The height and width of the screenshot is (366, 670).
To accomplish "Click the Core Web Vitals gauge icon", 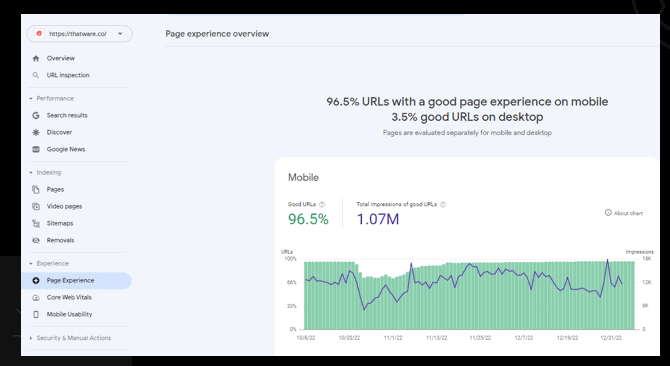I will 36,298.
